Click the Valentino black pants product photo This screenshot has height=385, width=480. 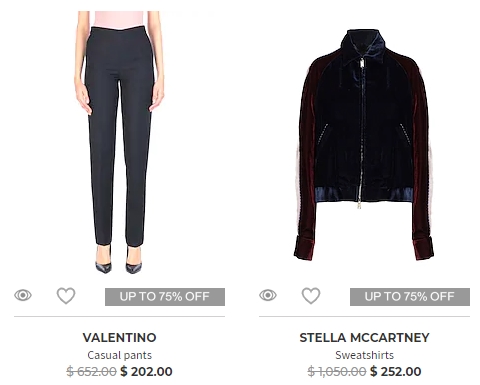(x=119, y=143)
